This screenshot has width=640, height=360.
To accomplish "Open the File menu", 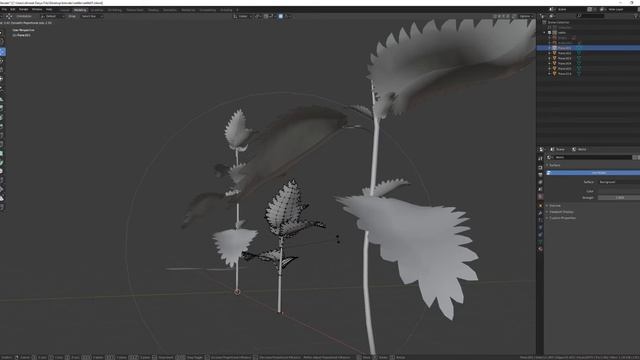I will [4, 9].
